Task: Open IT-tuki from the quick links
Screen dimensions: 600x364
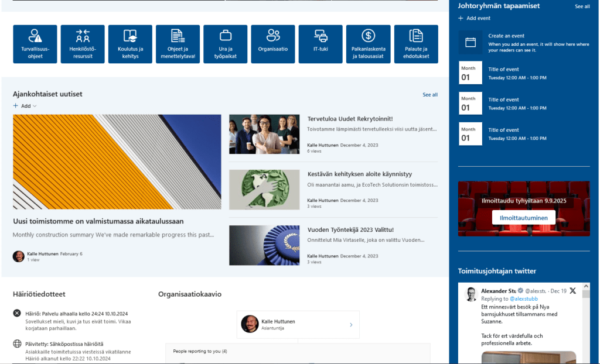Action: click(x=321, y=44)
